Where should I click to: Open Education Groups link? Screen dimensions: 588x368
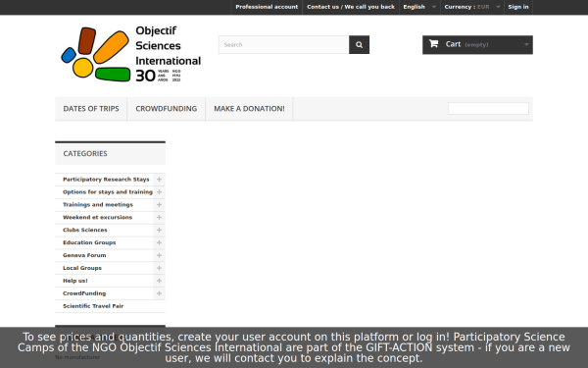click(89, 243)
